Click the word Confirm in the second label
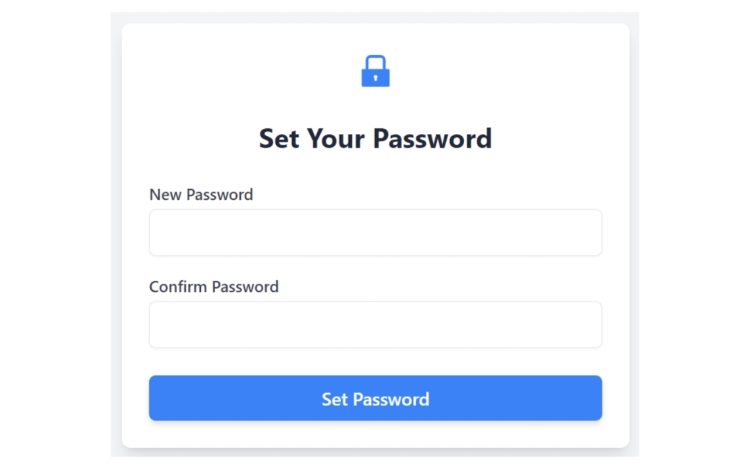 [x=178, y=286]
